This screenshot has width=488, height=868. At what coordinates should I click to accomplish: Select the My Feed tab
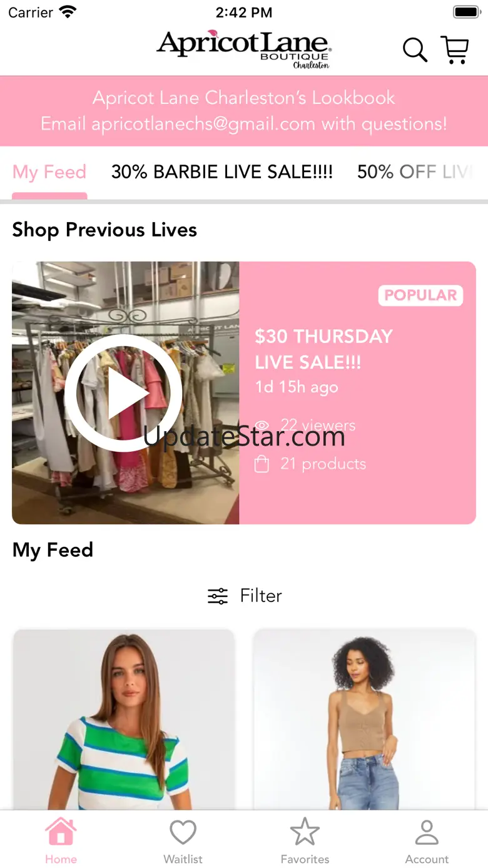(49, 172)
